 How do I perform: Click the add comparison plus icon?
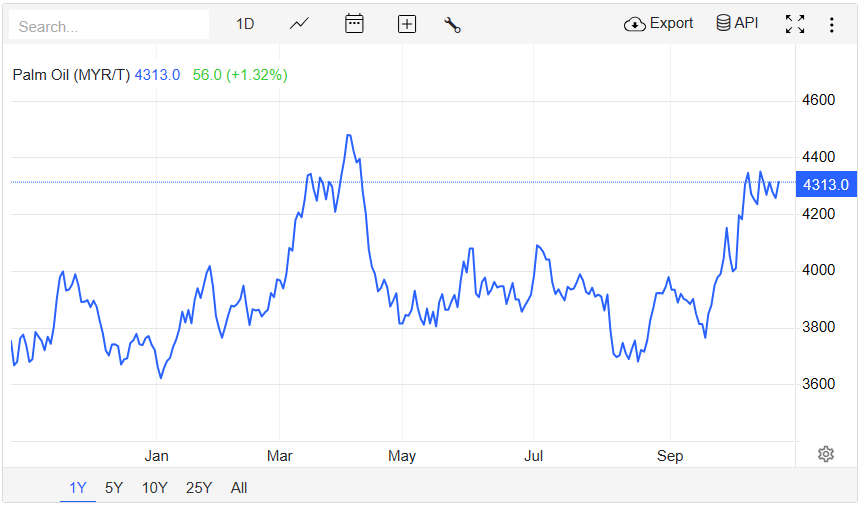(407, 24)
